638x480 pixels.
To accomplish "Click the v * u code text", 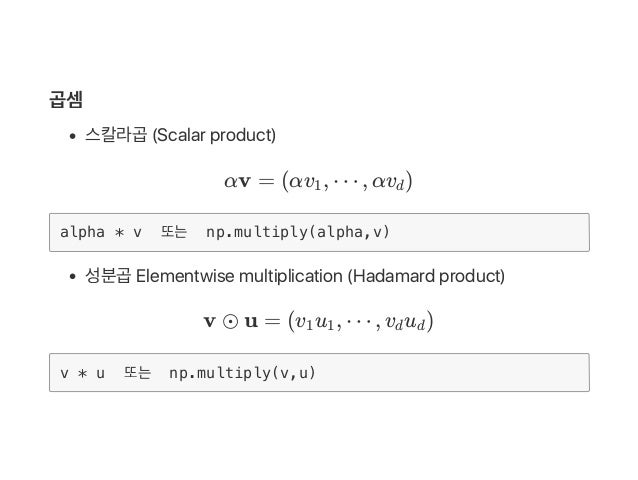I will click(83, 373).
